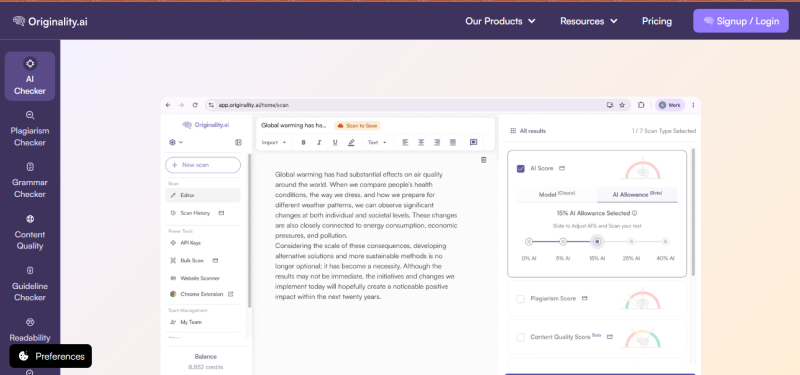
Task: Expand the Our Products menu
Action: point(500,21)
